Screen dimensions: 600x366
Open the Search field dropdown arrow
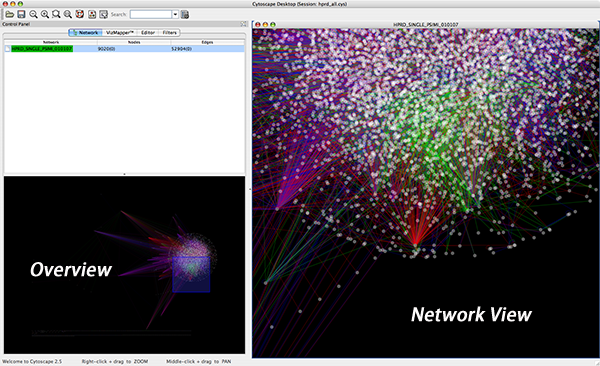coord(175,15)
